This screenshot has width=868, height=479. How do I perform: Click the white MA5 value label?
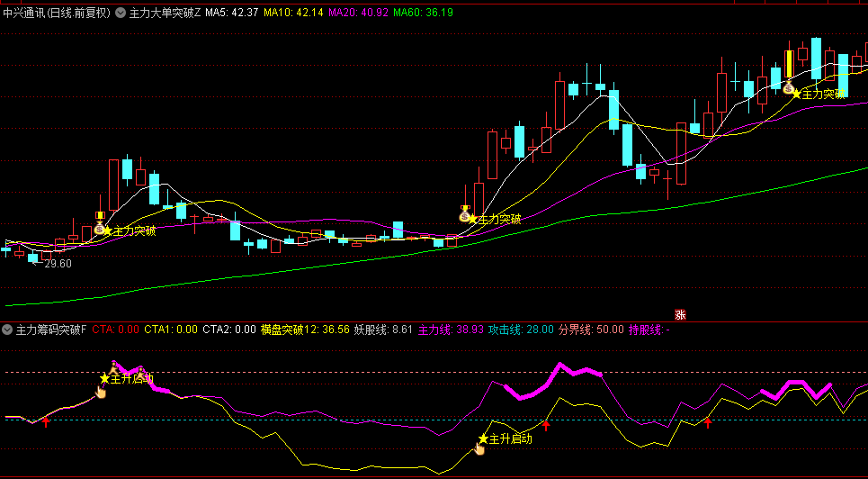click(232, 14)
